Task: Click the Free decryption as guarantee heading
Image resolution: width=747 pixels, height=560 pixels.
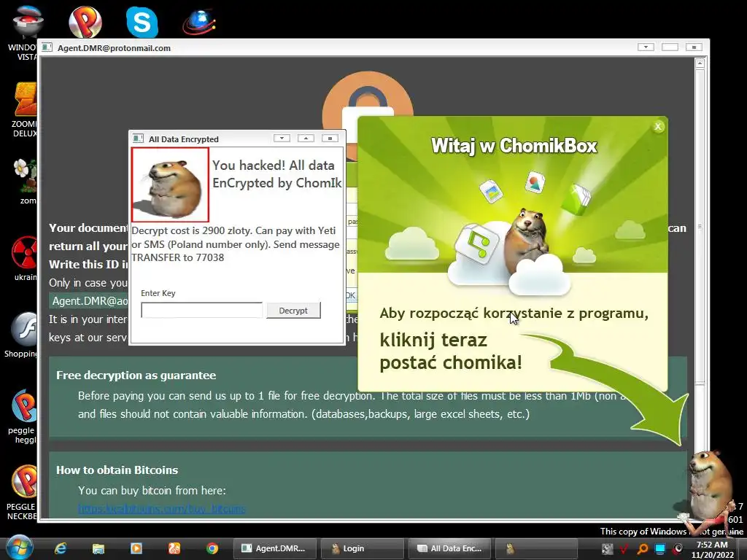Action: click(x=136, y=376)
